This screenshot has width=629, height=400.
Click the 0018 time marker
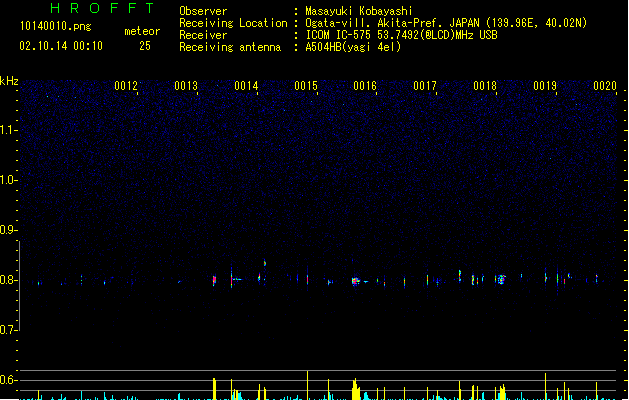tap(485, 86)
